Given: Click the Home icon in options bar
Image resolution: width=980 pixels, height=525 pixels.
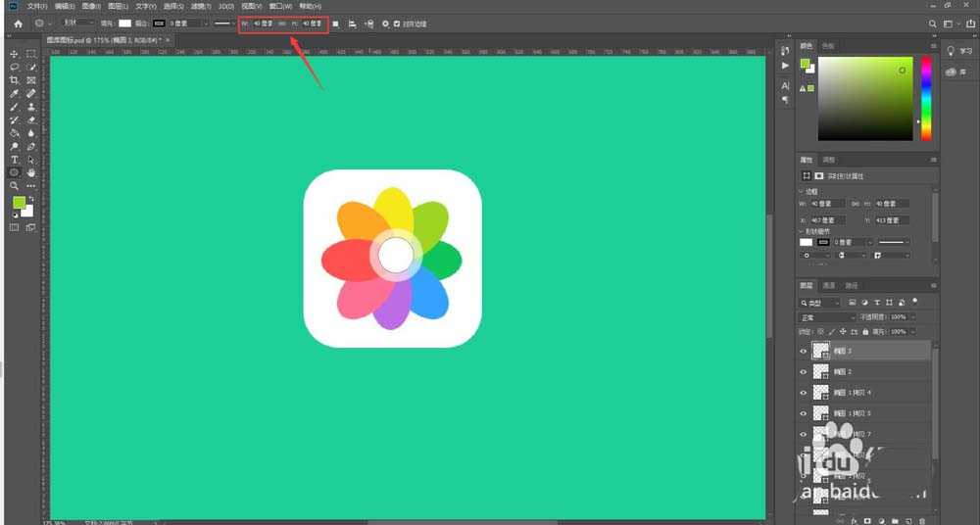Looking at the screenshot, I should click(18, 23).
